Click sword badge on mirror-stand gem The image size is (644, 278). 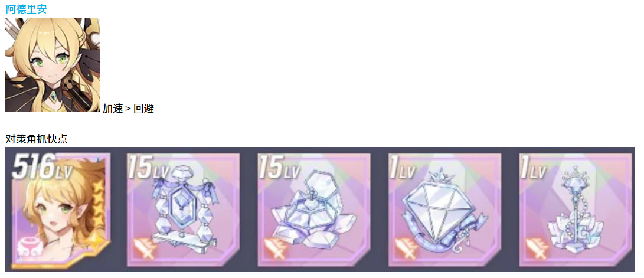pos(144,249)
